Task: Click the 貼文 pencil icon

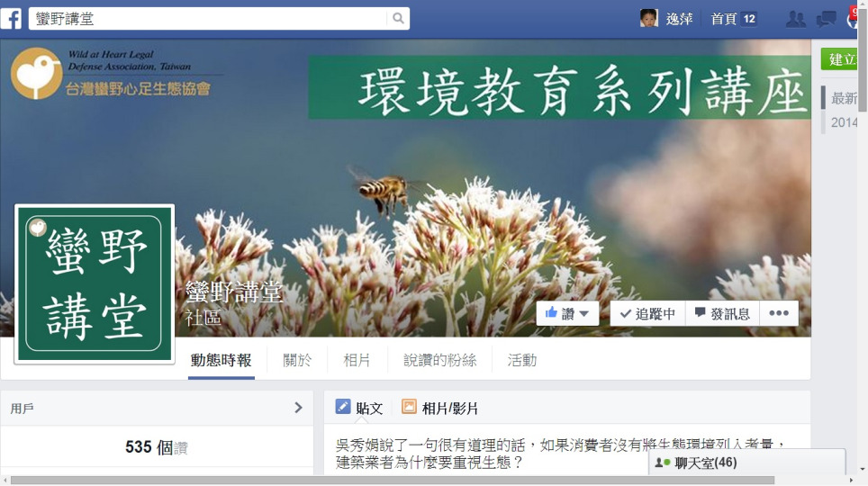Action: (x=343, y=407)
